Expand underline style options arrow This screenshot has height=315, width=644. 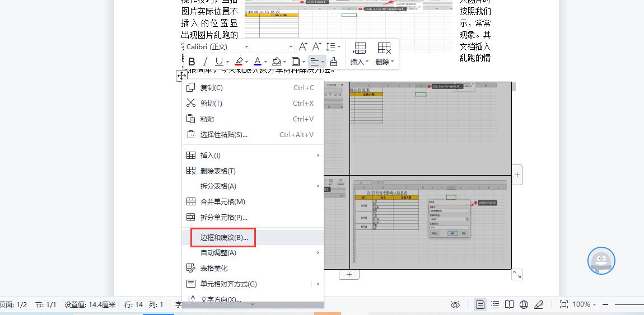coord(227,62)
